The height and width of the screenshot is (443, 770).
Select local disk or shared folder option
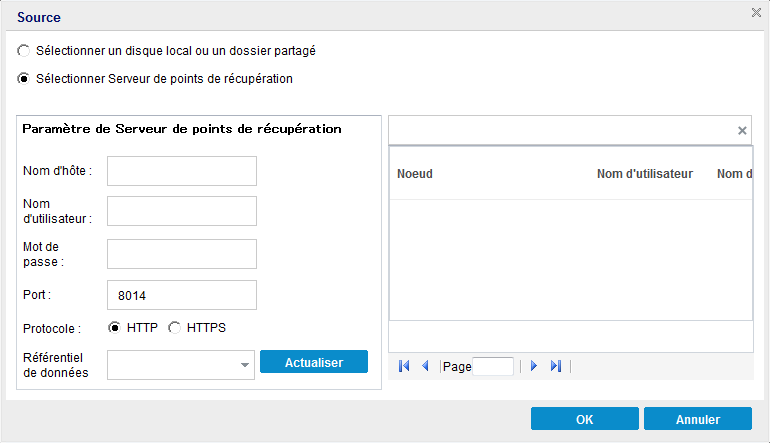24,50
